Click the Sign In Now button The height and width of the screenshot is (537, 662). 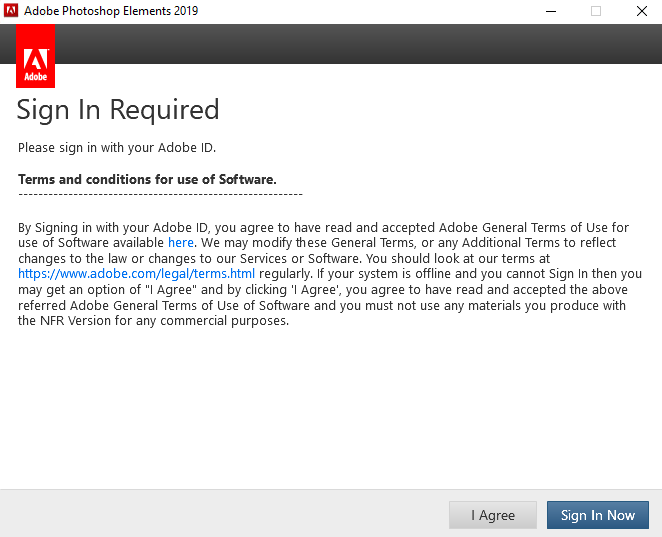tap(597, 515)
